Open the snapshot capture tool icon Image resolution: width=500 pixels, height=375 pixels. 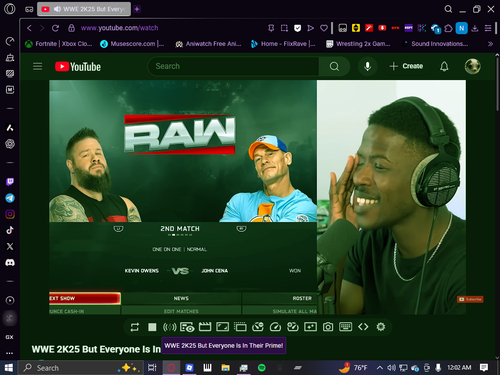tap(284, 28)
